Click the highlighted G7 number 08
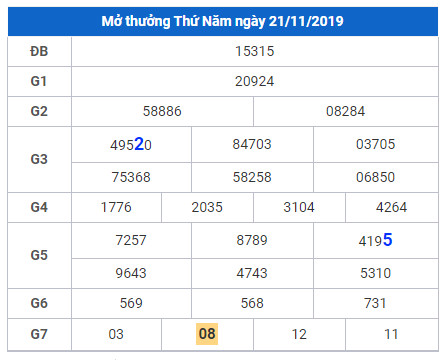 click(207, 334)
